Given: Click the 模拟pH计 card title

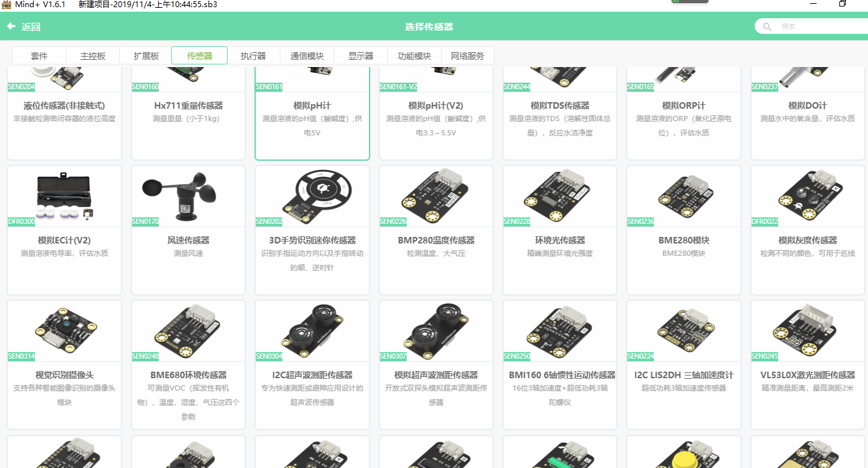Looking at the screenshot, I should 312,105.
